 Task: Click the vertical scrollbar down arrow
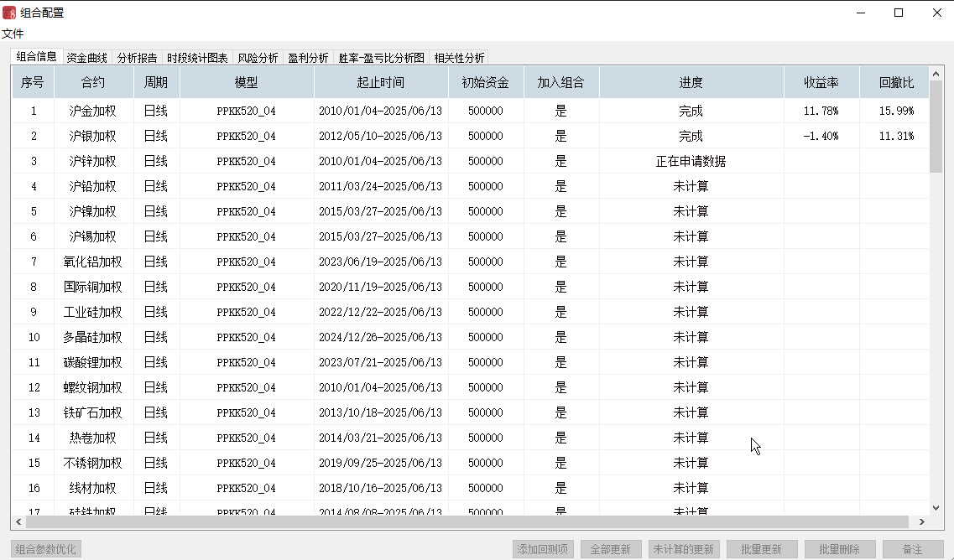(937, 507)
